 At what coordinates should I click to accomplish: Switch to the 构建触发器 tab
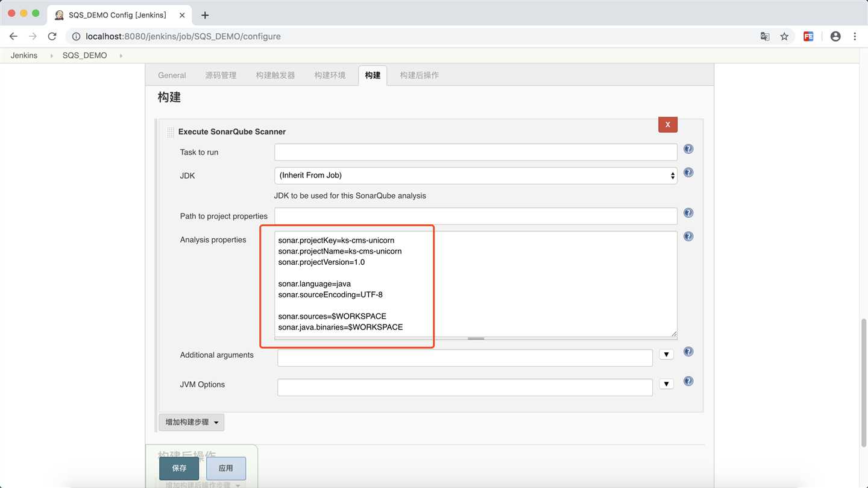point(275,75)
